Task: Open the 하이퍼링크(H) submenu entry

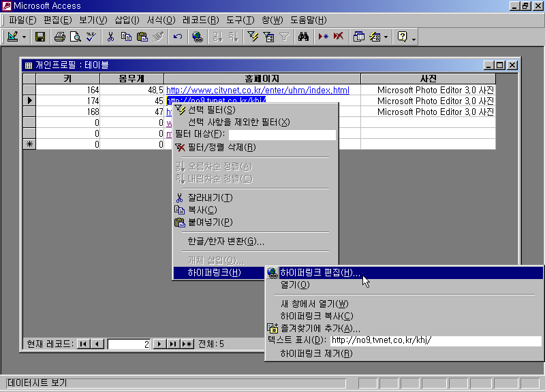Action: pos(214,273)
